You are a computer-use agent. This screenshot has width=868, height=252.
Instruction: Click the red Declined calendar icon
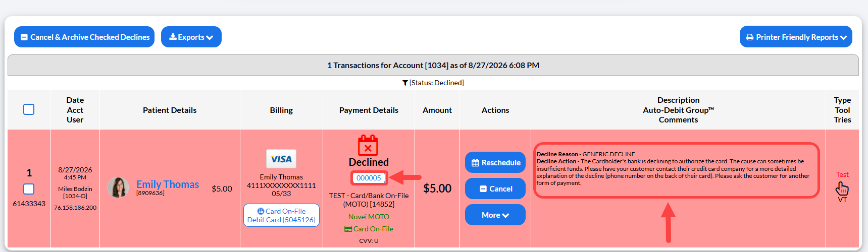point(368,145)
